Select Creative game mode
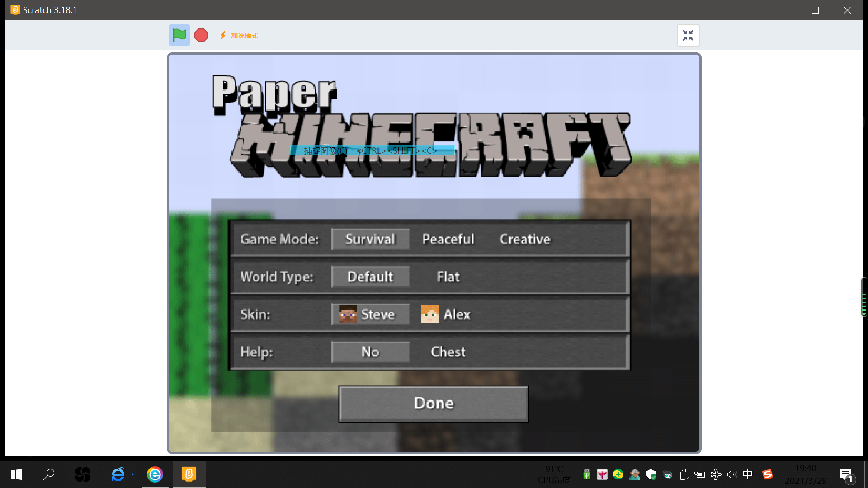 click(x=525, y=239)
